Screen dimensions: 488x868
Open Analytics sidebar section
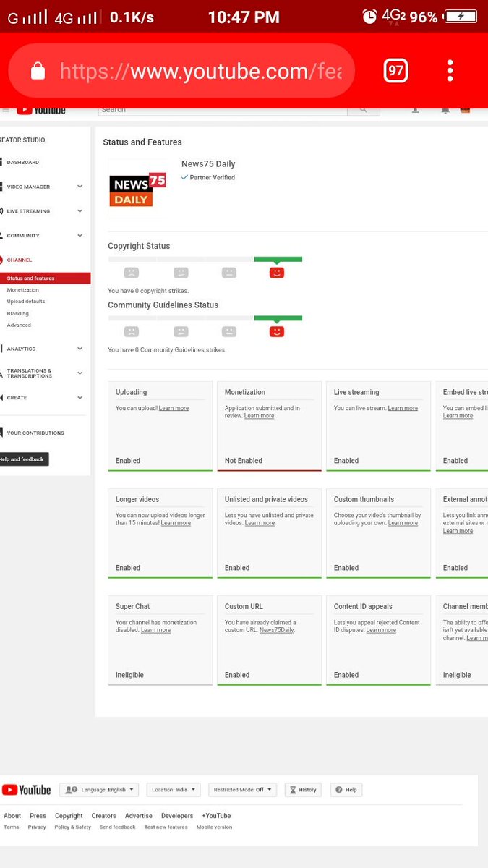tap(21, 349)
